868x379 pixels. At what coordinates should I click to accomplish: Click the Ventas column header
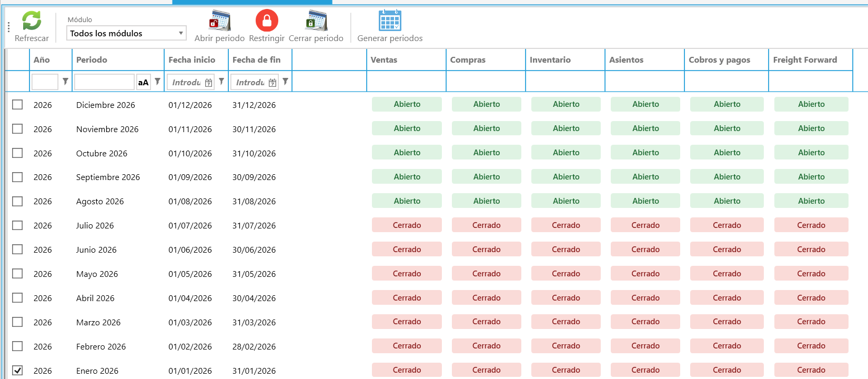point(406,59)
